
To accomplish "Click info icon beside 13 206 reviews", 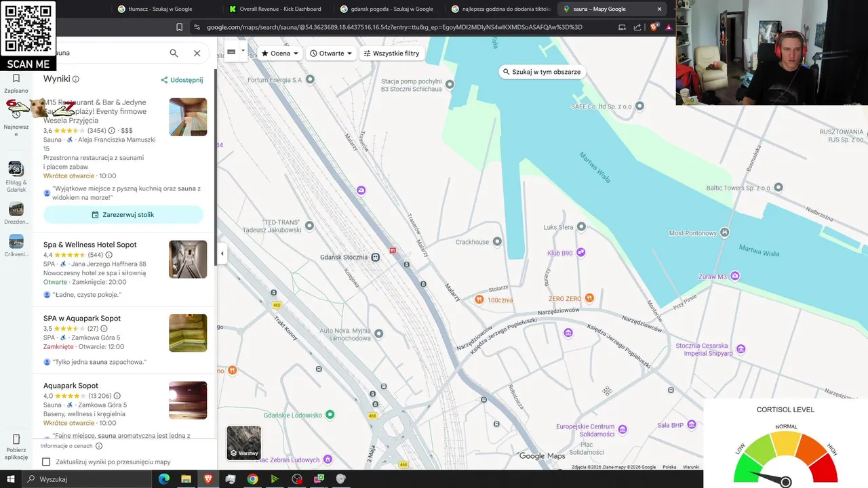I will coord(117,396).
